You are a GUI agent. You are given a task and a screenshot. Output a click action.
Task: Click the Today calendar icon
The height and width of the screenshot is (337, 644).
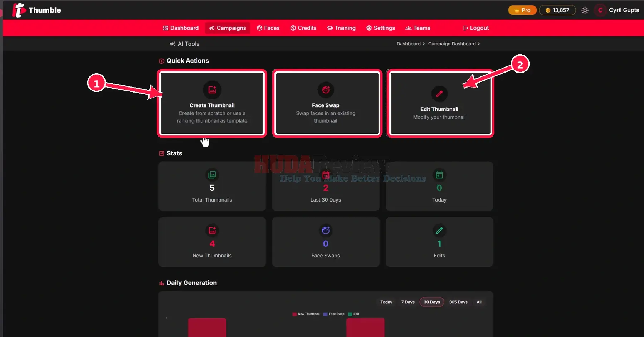pyautogui.click(x=439, y=175)
